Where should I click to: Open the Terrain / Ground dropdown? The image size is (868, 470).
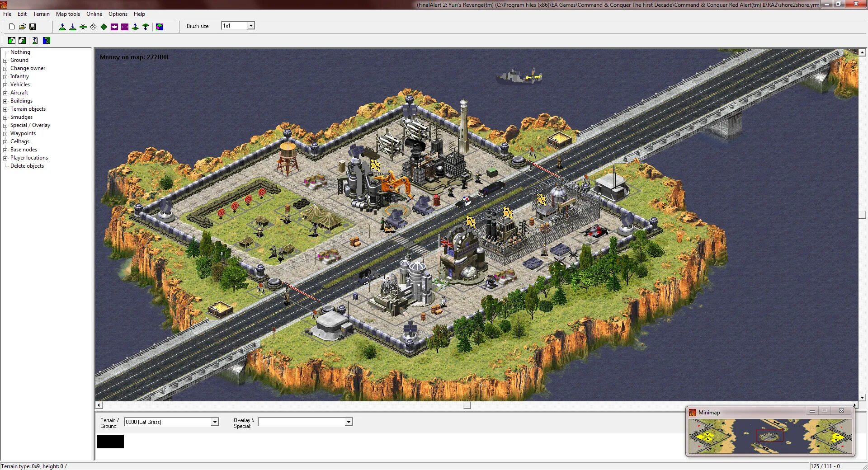click(x=215, y=422)
